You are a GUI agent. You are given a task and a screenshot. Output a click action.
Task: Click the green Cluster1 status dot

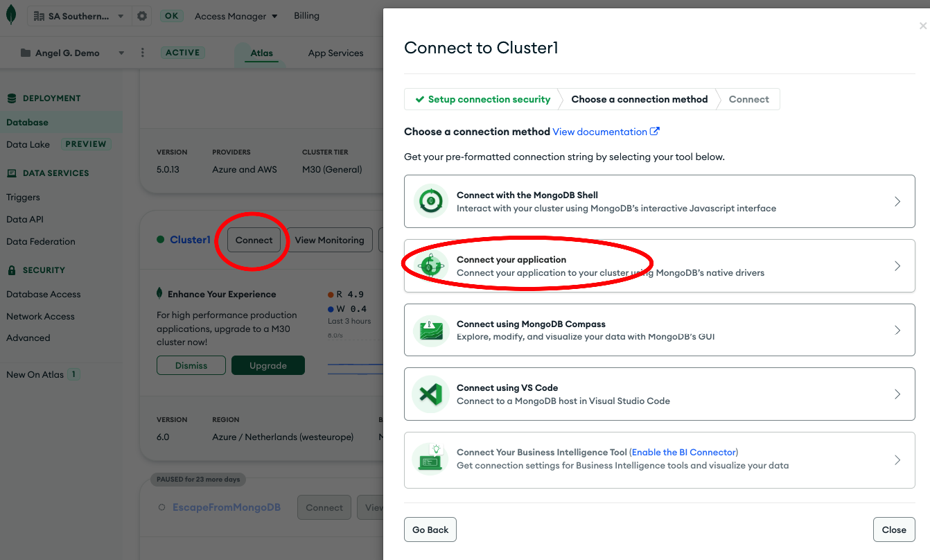coord(161,240)
